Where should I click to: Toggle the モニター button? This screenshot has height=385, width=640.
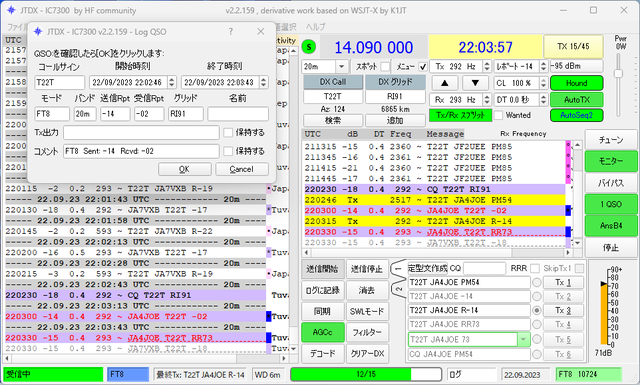(611, 161)
